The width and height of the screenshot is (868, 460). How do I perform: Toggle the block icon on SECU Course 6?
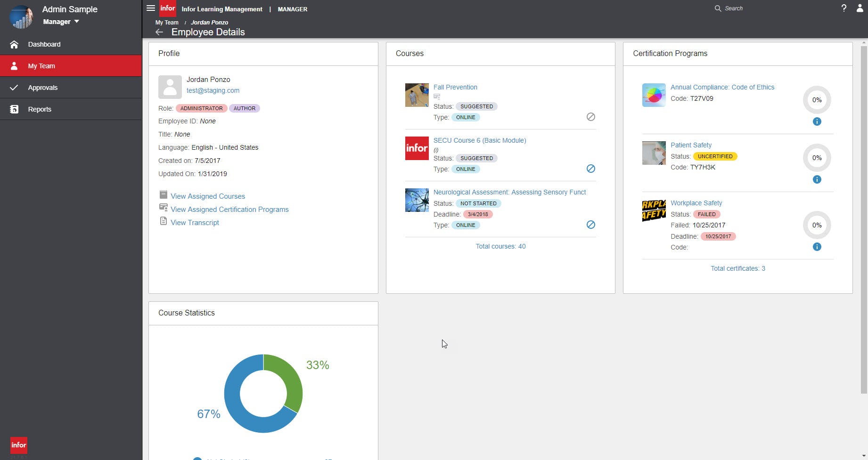[x=591, y=168]
